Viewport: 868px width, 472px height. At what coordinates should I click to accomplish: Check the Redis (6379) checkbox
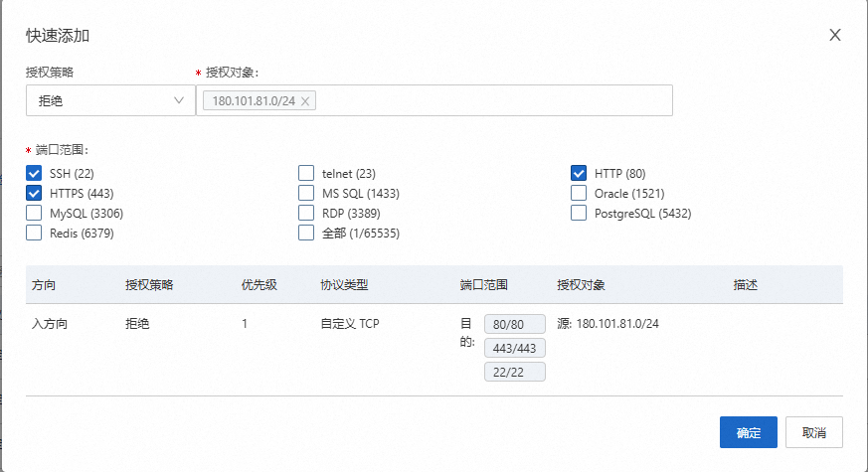34,233
